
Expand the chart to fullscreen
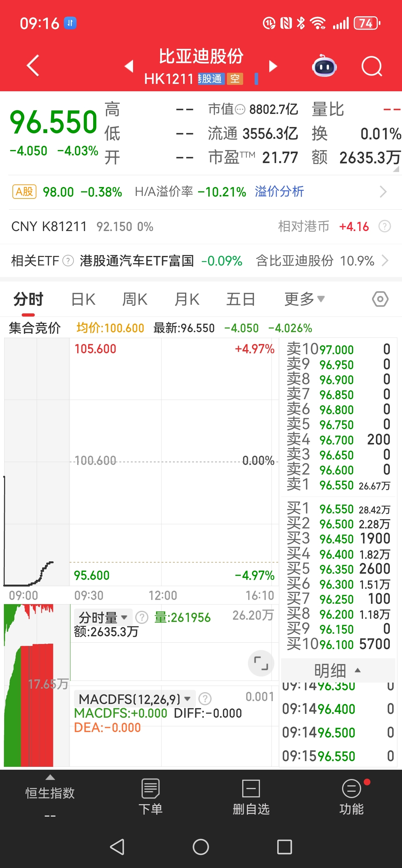[x=261, y=663]
